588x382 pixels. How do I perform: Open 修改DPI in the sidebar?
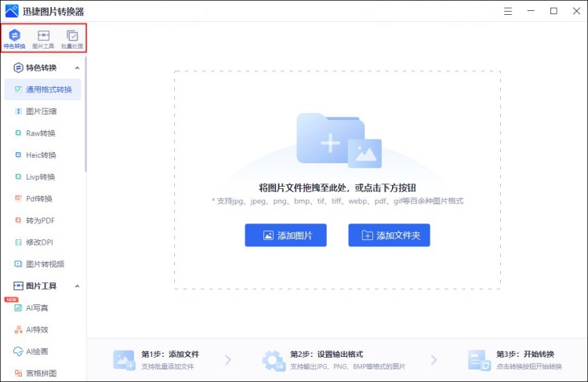pyautogui.click(x=41, y=242)
